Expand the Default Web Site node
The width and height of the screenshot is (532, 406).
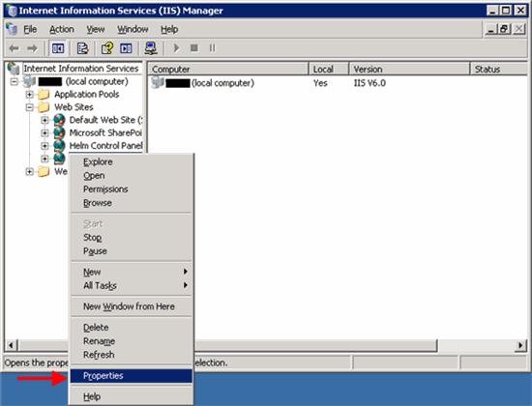[44, 120]
